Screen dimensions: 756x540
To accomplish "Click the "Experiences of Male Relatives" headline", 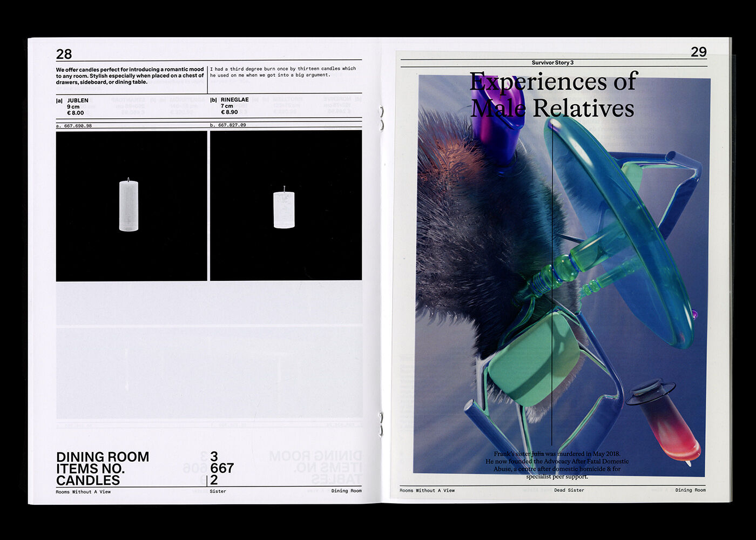I will click(553, 94).
